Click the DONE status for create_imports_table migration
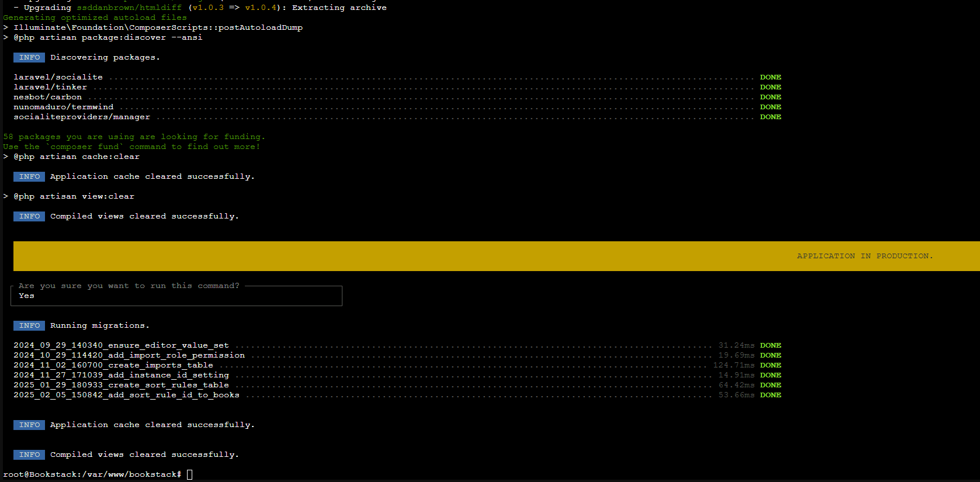Viewport: 980px width, 482px height. click(770, 365)
